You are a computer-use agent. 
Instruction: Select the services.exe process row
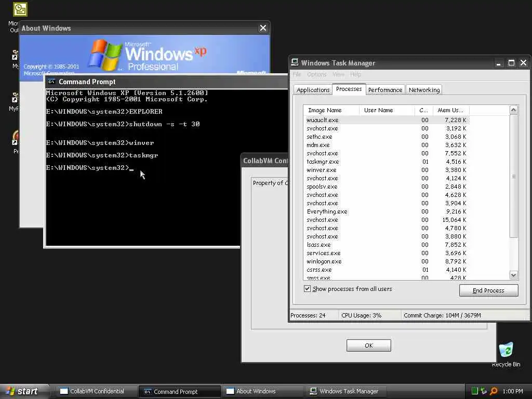tap(387, 253)
